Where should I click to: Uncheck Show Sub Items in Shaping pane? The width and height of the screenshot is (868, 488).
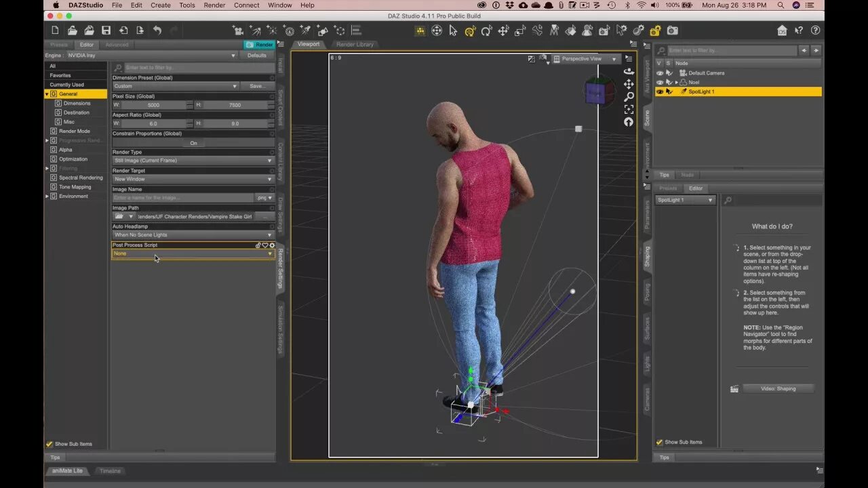(x=659, y=442)
